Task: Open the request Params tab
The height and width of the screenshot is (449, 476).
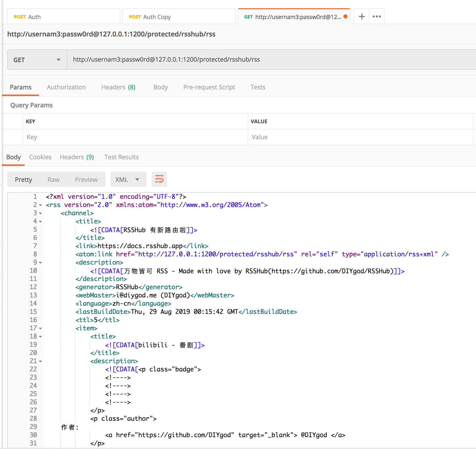Action: point(21,87)
